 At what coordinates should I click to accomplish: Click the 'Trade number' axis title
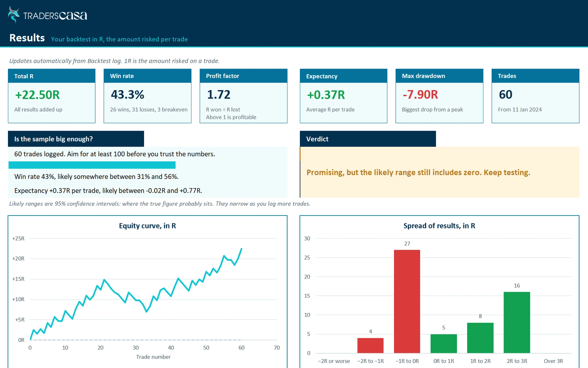pyautogui.click(x=153, y=357)
